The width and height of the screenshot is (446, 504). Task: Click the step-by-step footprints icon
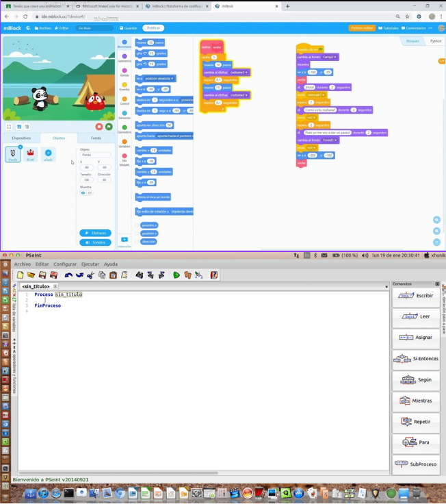tap(188, 275)
